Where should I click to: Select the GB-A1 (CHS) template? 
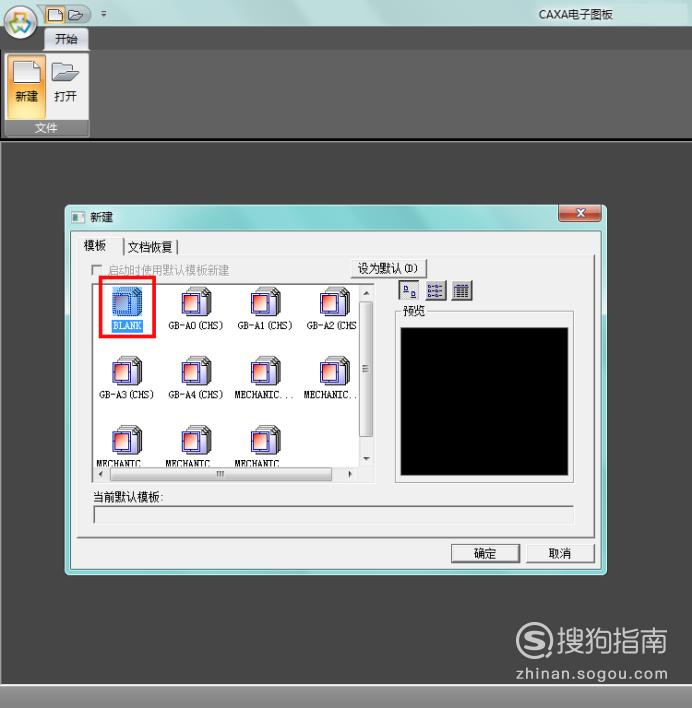tap(265, 309)
